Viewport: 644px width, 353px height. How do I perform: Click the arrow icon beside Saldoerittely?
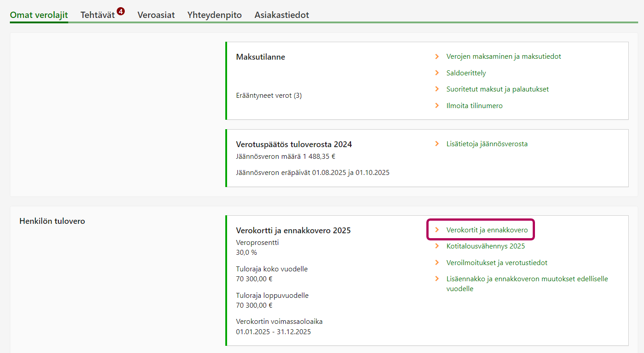(437, 73)
